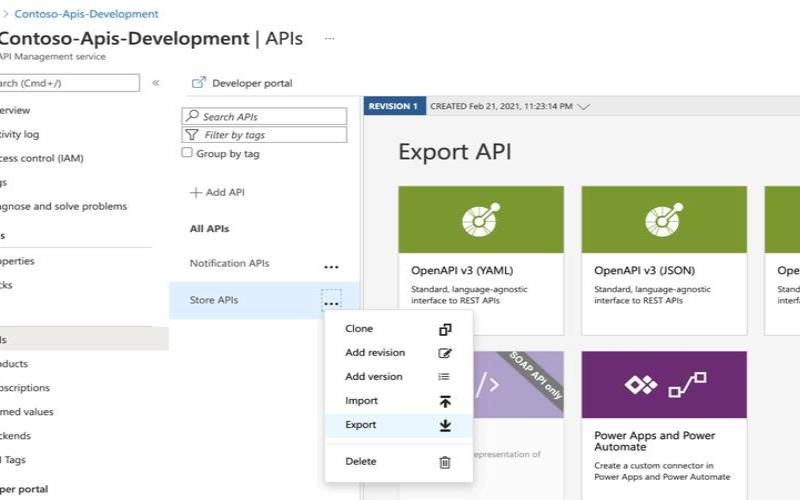
Task: Select Add revision from context menu
Action: point(398,353)
